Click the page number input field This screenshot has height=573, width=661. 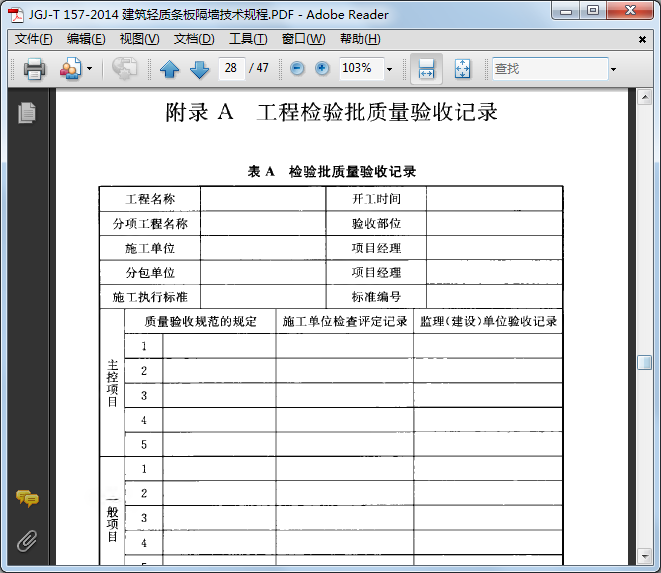(x=231, y=69)
